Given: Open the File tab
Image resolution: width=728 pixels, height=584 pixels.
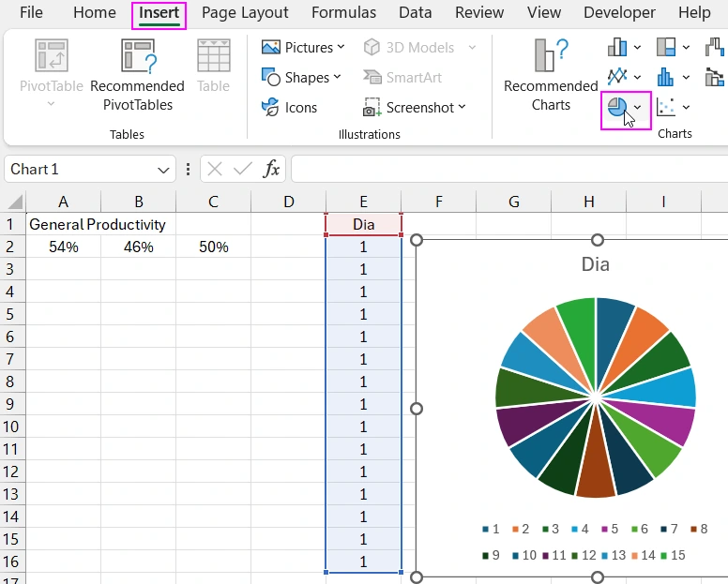Looking at the screenshot, I should click(x=31, y=12).
